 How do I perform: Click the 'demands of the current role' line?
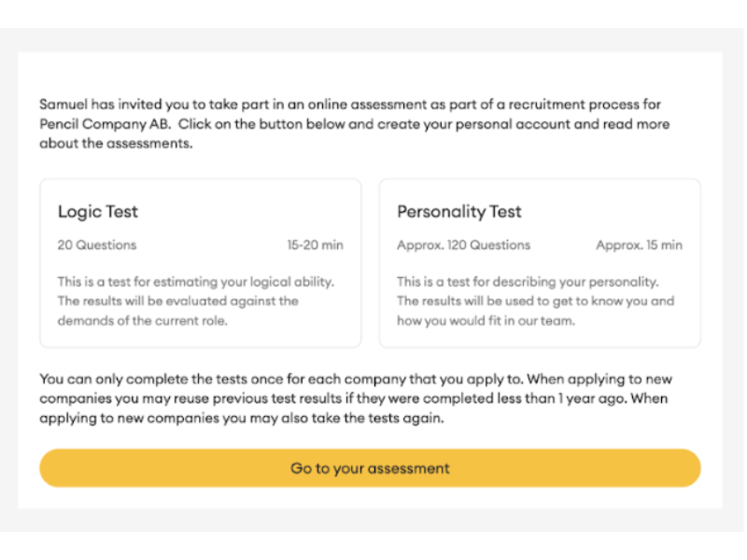pyautogui.click(x=143, y=320)
